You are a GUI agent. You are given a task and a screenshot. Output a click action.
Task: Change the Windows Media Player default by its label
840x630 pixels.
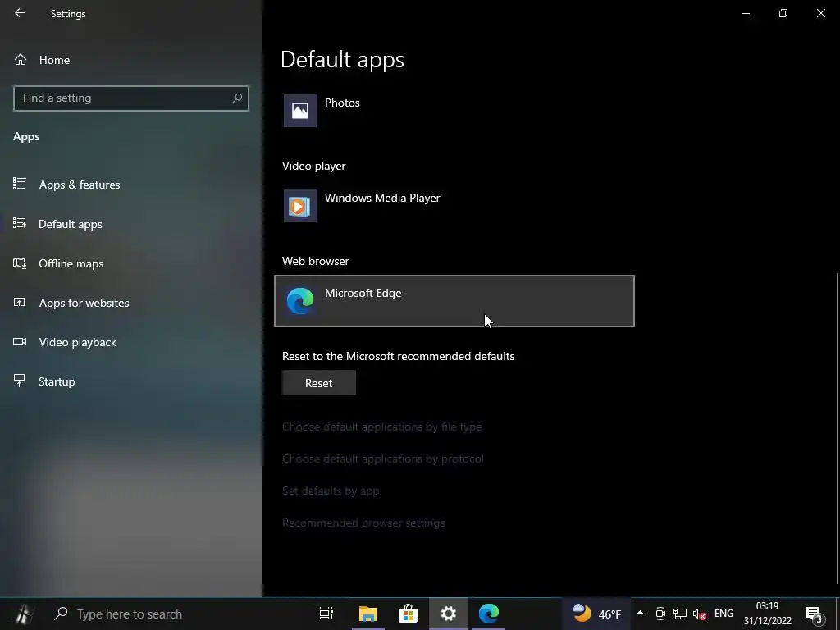click(x=382, y=198)
